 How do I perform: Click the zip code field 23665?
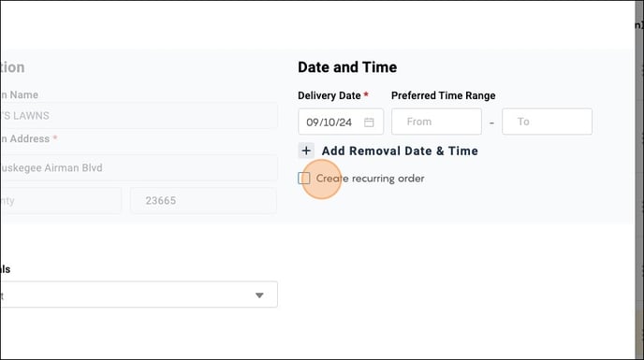(x=203, y=200)
